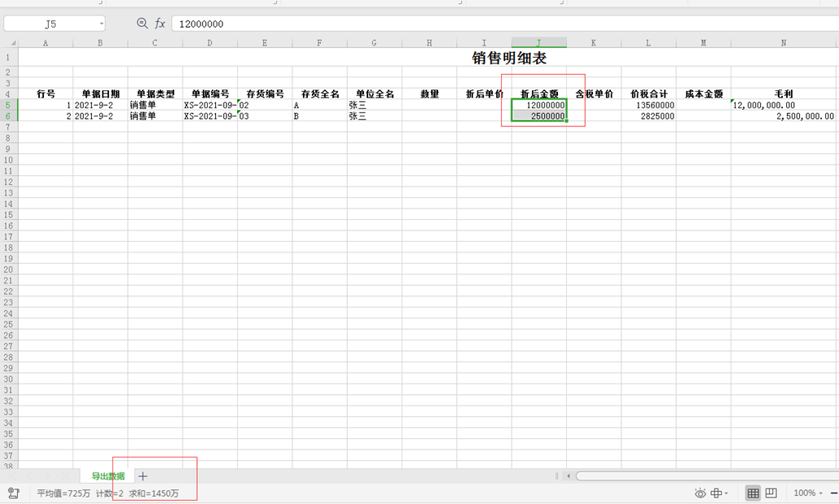This screenshot has height=504, width=839.
Task: Click status bar 平均值=725万
Action: click(x=64, y=493)
